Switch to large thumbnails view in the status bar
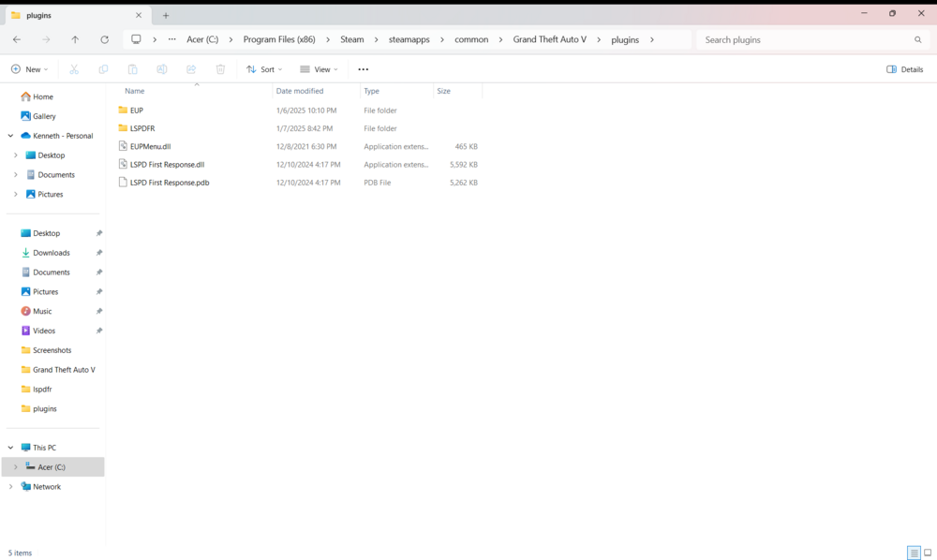 coord(928,553)
